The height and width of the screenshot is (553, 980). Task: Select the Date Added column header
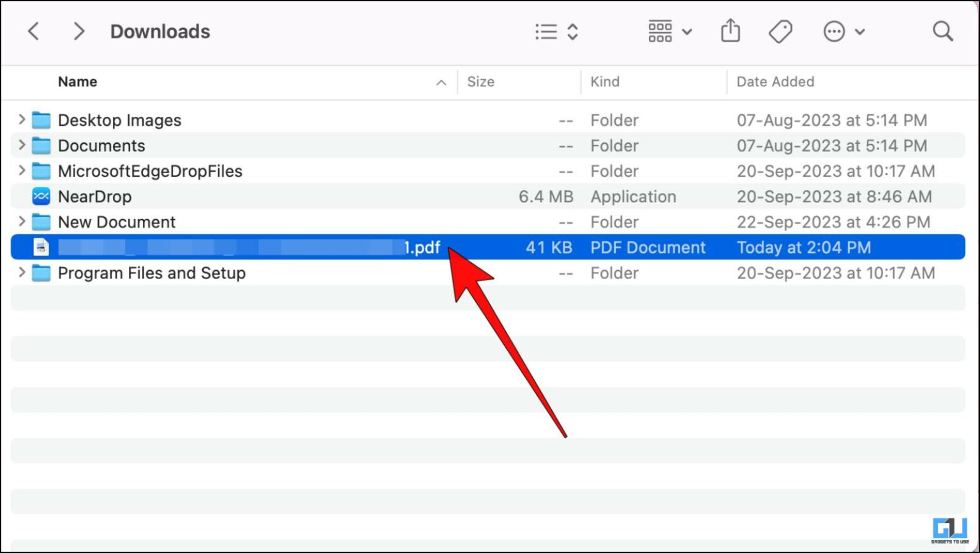coord(775,82)
